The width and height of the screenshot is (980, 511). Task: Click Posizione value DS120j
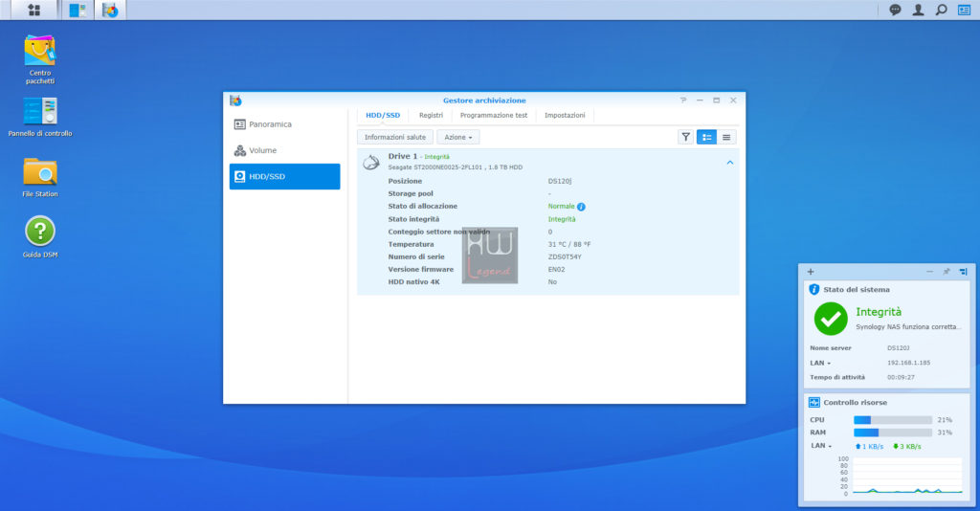[559, 181]
